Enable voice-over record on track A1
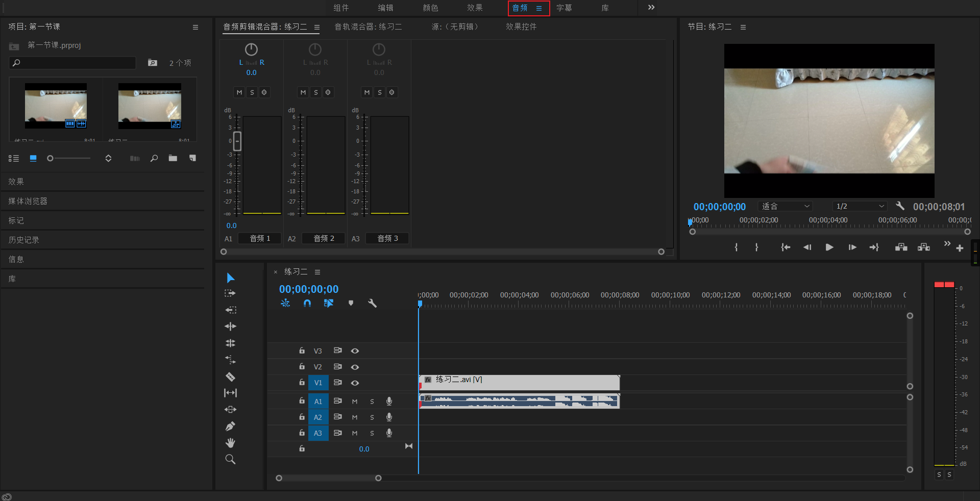 (x=389, y=402)
